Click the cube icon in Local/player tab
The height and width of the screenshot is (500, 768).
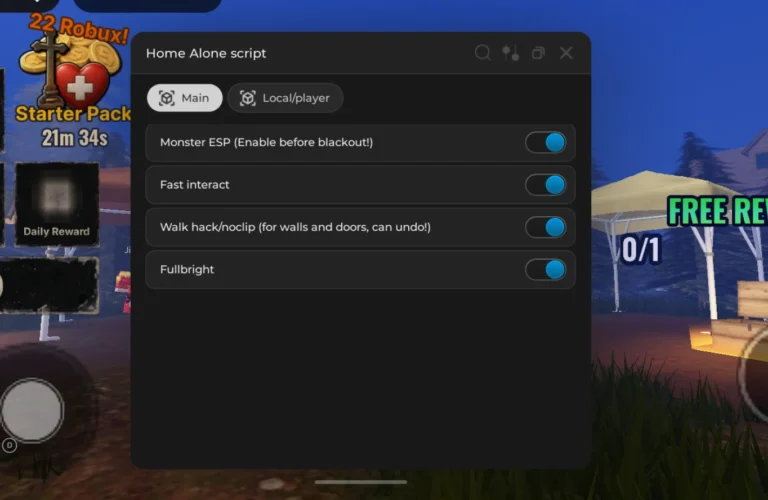click(x=248, y=98)
